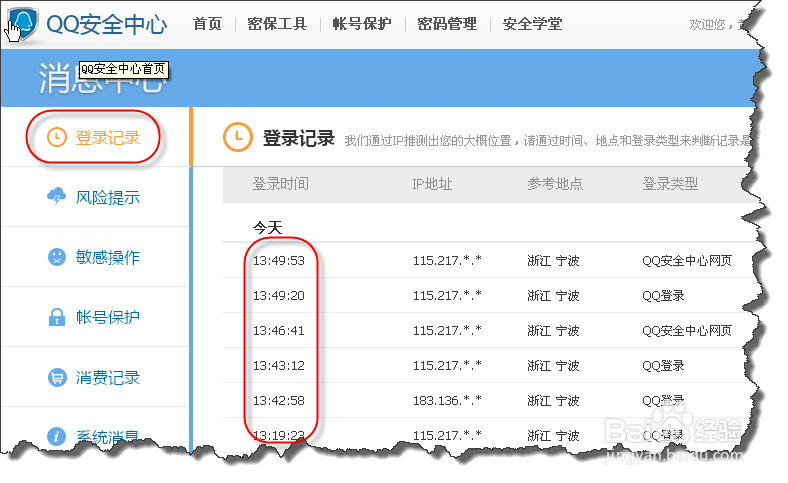This screenshot has height=483, width=788.
Task: Click the 登录记录 page heading
Action: (299, 138)
